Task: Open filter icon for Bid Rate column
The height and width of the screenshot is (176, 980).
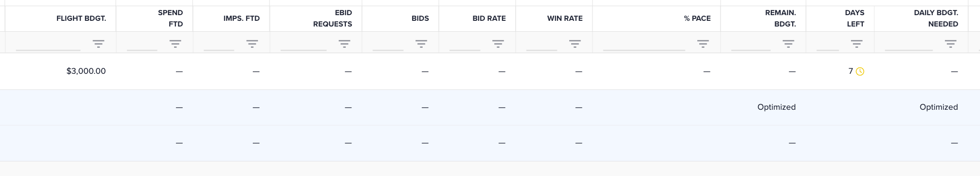Action: pos(498,44)
